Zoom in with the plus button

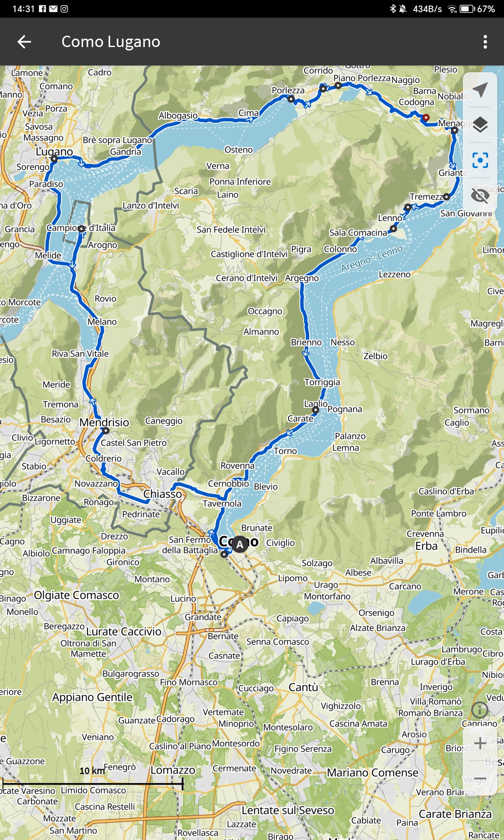point(480,743)
